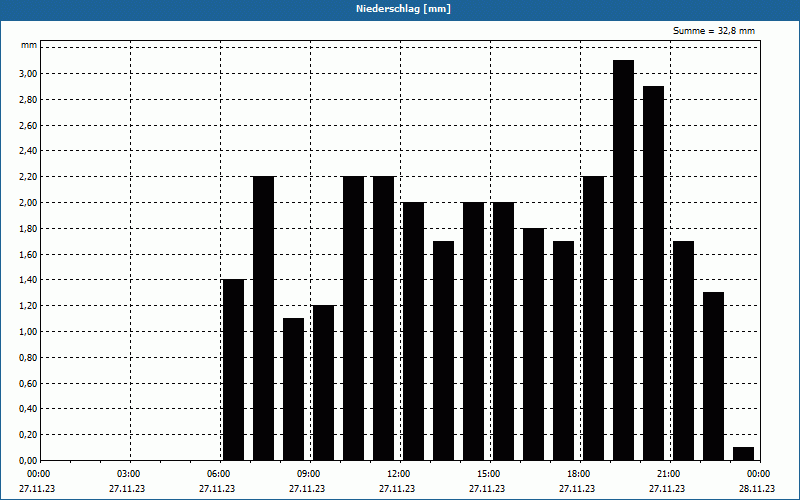800x500 pixels.
Task: Click the 12:00 time label
Action: click(400, 474)
